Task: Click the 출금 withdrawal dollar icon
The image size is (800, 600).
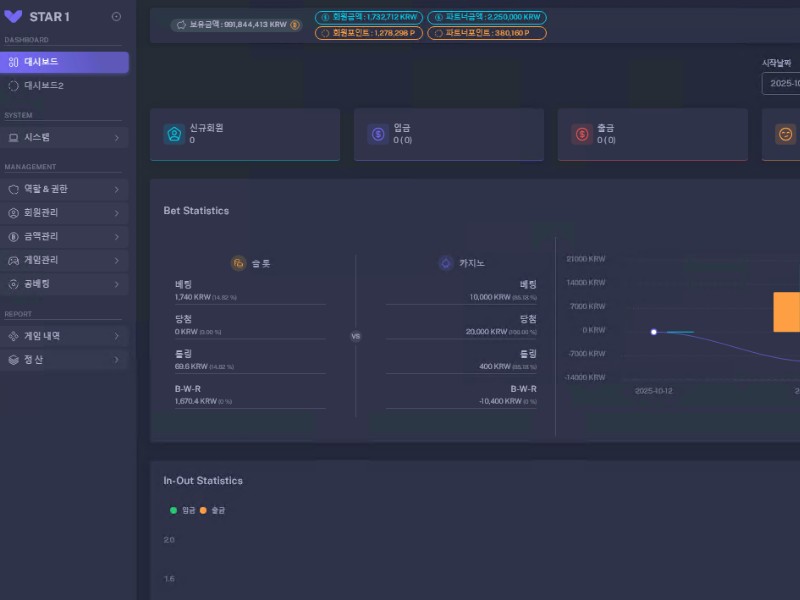Action: 582,134
